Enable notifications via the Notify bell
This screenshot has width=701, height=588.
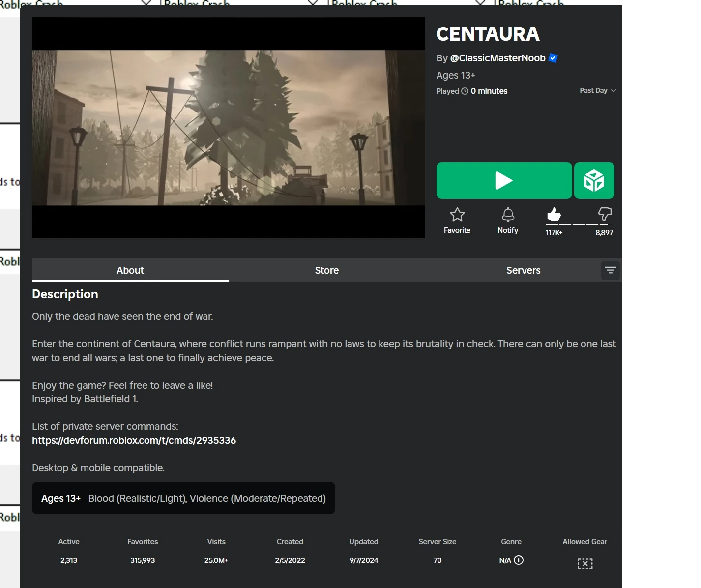(508, 220)
